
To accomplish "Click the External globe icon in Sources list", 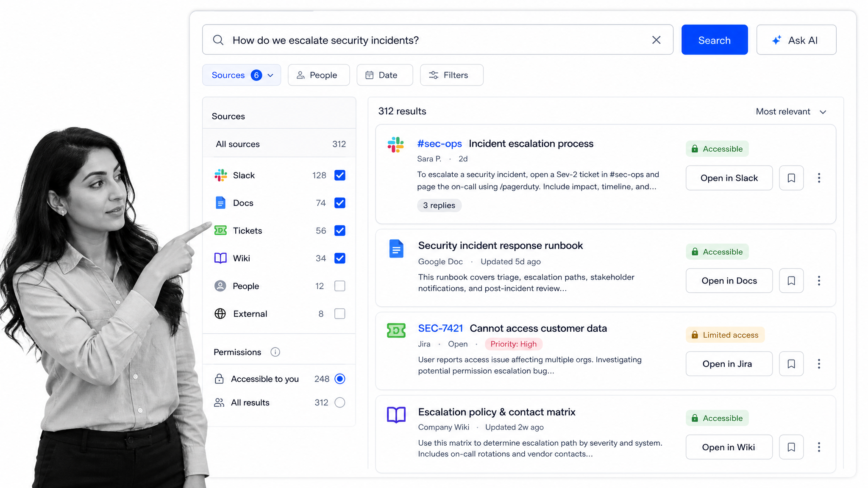I will click(220, 313).
